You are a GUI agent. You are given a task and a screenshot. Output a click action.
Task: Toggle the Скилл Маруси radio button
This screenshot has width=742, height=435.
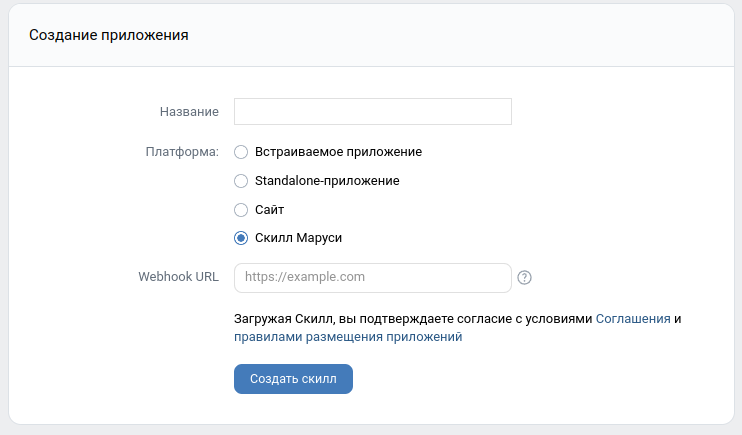pos(240,238)
